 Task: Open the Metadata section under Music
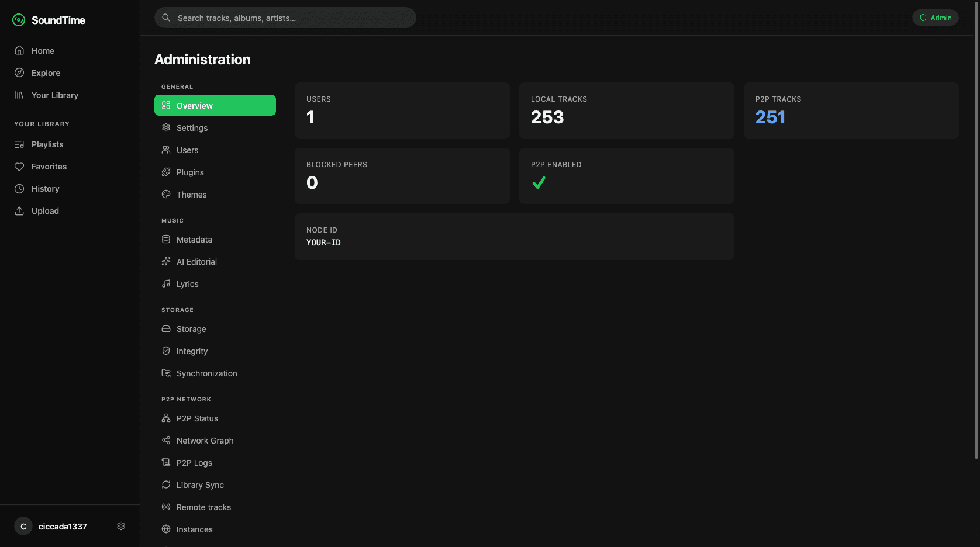[194, 239]
